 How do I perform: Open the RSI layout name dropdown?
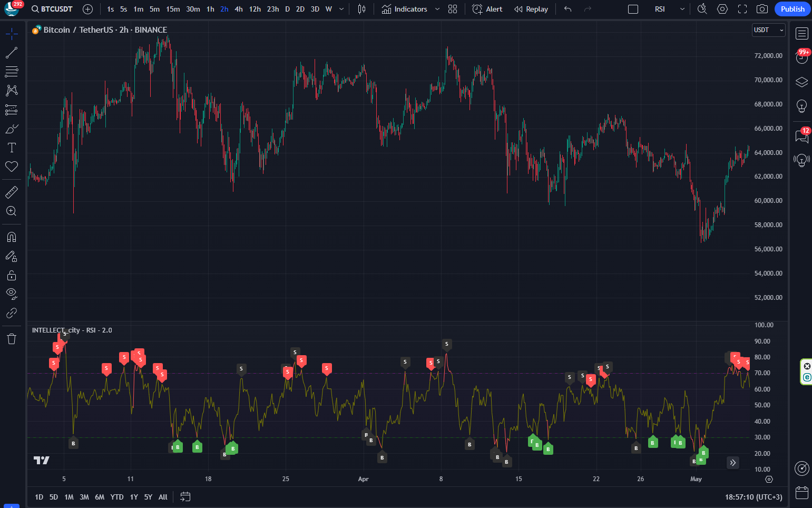682,9
